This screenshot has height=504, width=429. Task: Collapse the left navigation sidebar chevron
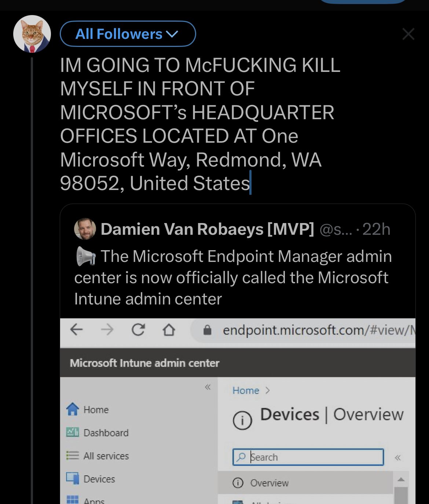click(208, 387)
